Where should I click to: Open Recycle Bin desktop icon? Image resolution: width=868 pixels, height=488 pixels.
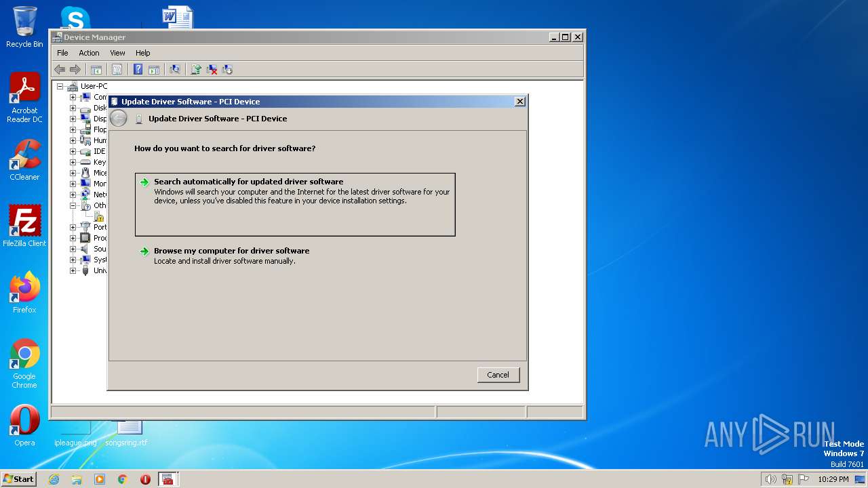[x=24, y=27]
